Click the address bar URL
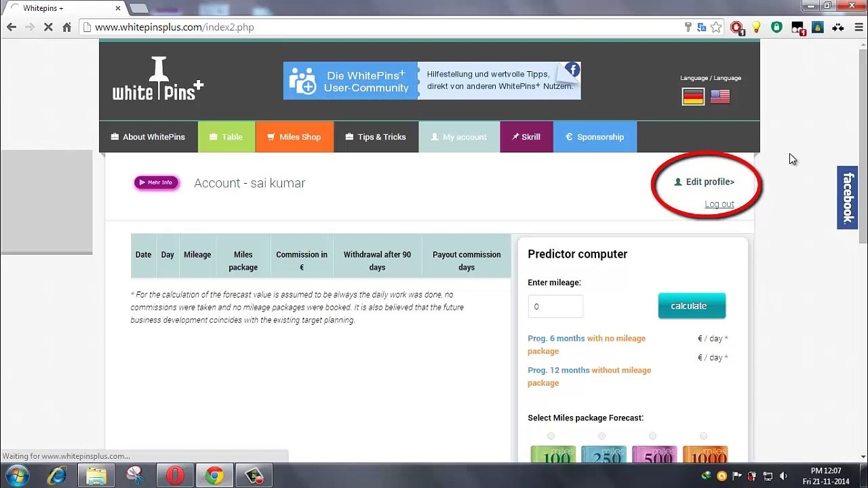 click(x=174, y=27)
